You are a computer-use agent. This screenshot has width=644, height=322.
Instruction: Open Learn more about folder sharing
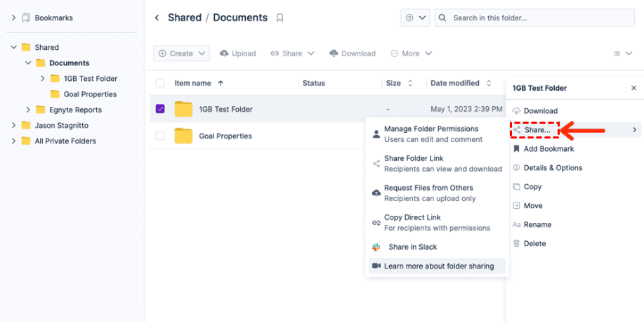click(438, 266)
